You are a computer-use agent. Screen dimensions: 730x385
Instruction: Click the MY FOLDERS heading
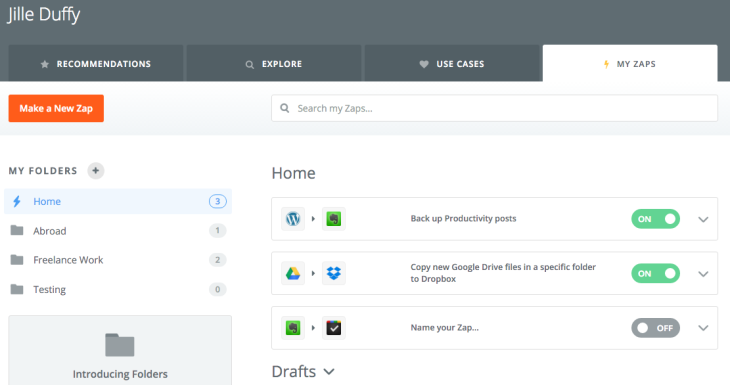coord(43,171)
